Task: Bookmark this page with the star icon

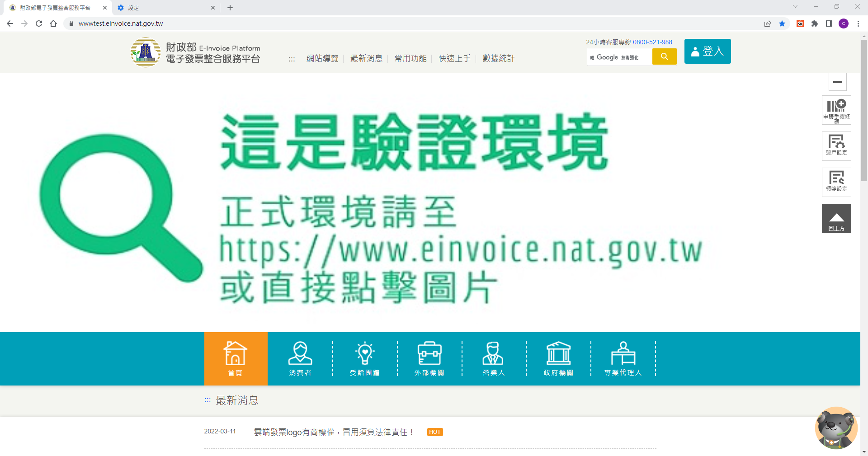Action: [782, 24]
